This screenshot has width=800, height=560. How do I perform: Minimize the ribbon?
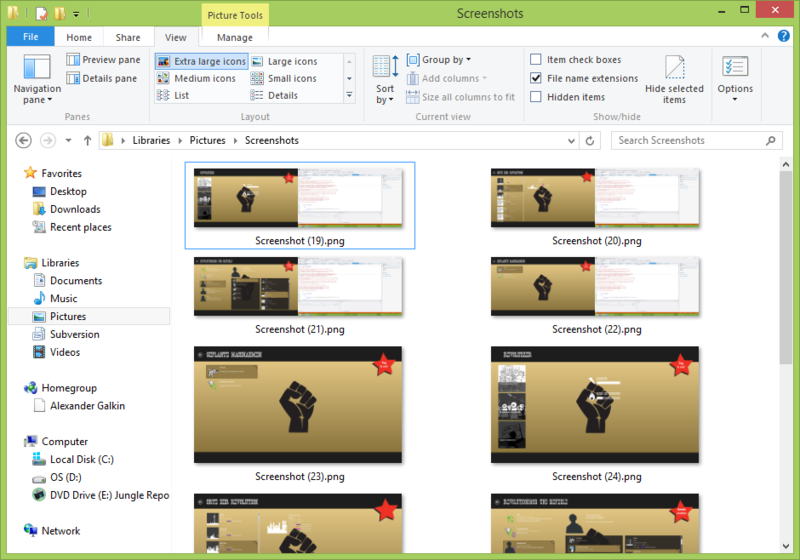pyautogui.click(x=765, y=36)
